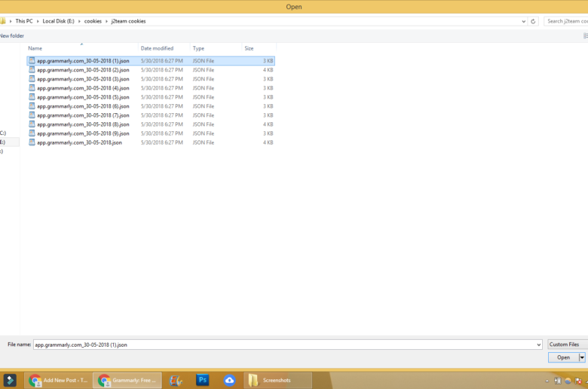588x389 pixels.
Task: Click file icon of app.grammarly.com_30-05-2018 (4).json
Action: point(32,87)
